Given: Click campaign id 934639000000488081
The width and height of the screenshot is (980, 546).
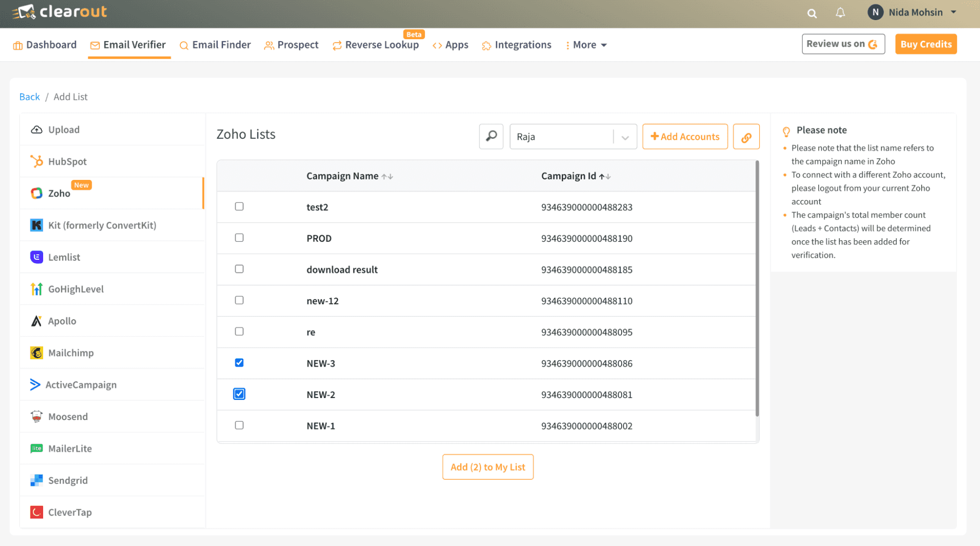Looking at the screenshot, I should [x=586, y=395].
